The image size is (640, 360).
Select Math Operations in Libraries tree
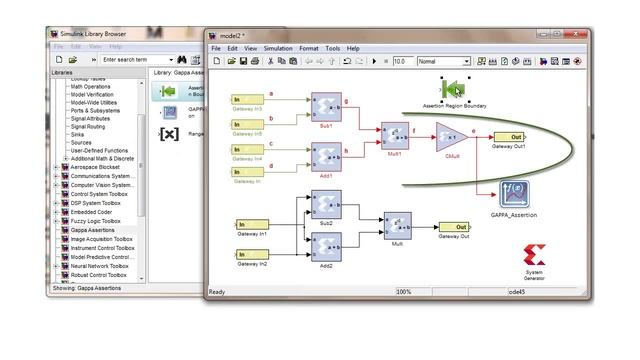coord(90,87)
